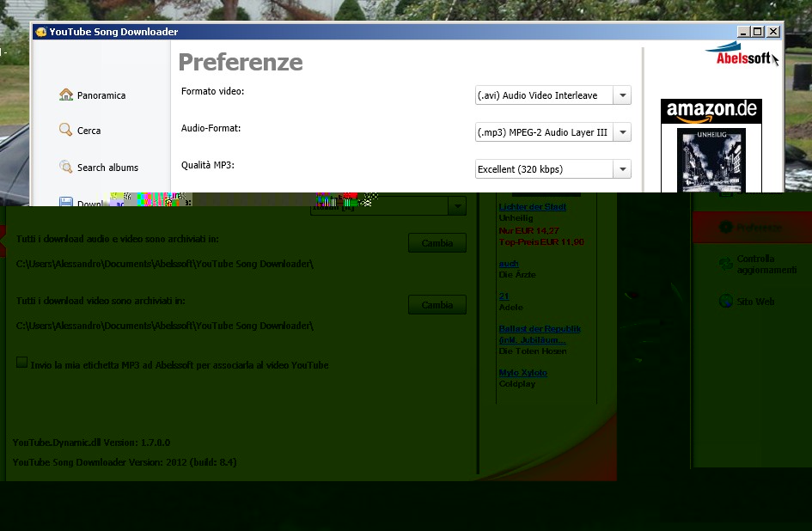Screen dimensions: 812x531
Task: Click the 'Die Ärzte' artist text
Action: click(517, 275)
